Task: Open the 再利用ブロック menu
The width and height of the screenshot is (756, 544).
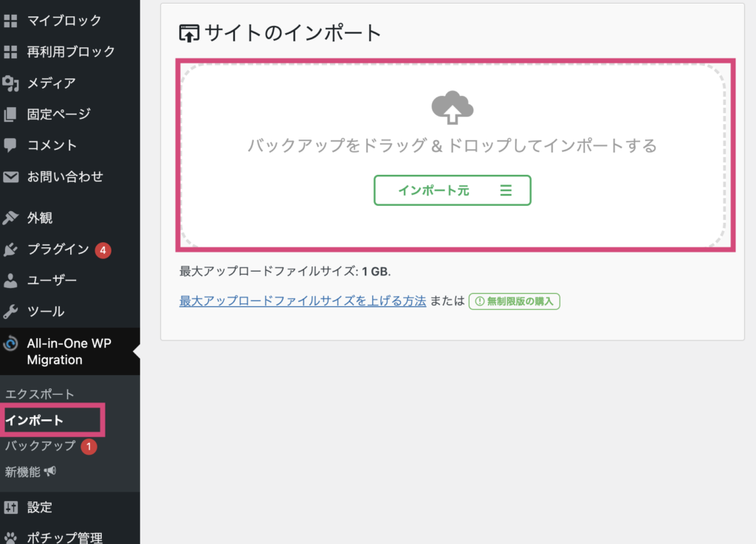Action: [x=70, y=52]
